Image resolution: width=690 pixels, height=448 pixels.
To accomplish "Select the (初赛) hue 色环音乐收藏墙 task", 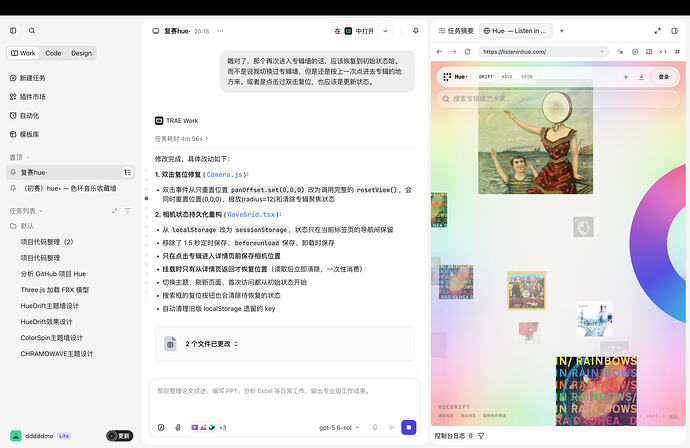I will (x=70, y=188).
